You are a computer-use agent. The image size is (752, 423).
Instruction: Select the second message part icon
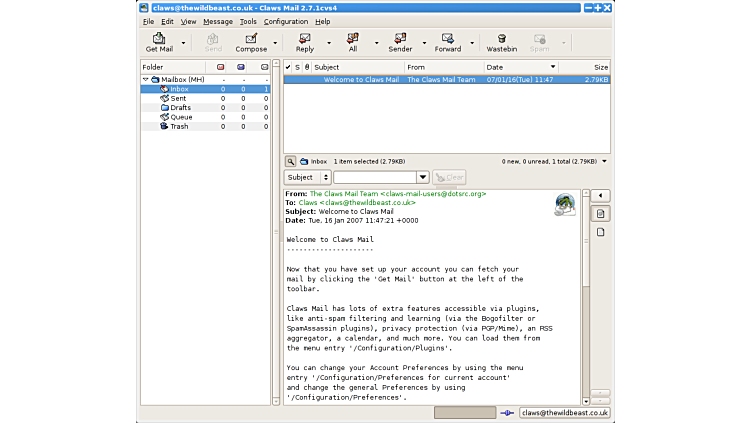[600, 233]
